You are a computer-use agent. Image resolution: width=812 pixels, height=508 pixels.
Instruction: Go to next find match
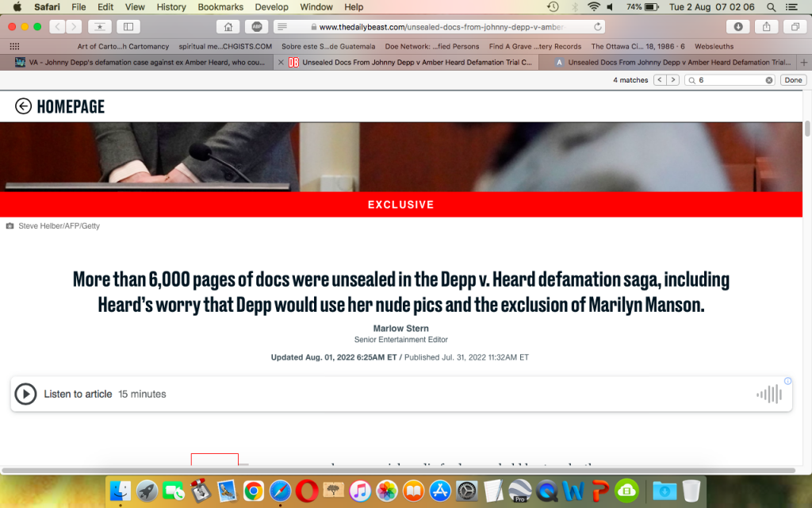[x=672, y=80]
